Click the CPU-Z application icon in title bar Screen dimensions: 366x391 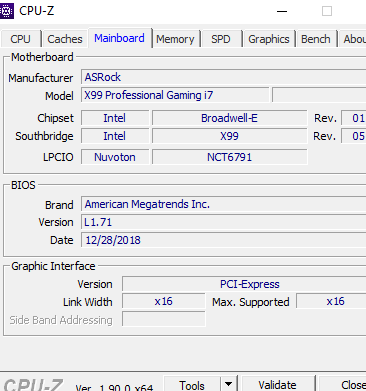pyautogui.click(x=6, y=11)
